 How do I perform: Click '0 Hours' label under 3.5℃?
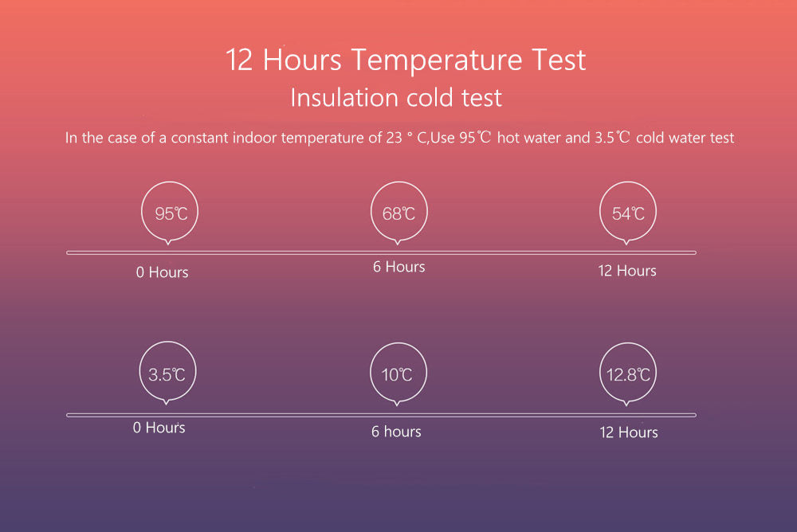click(159, 428)
